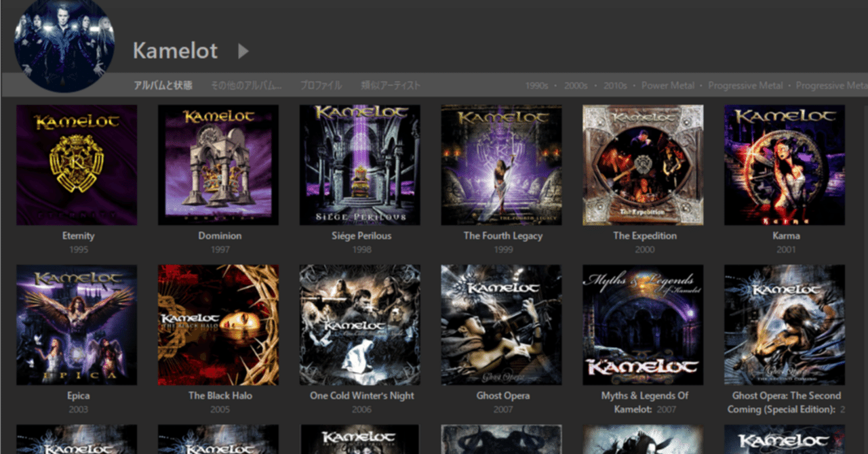Click the year 2003 under Epica
The height and width of the screenshot is (454, 868).
(78, 409)
